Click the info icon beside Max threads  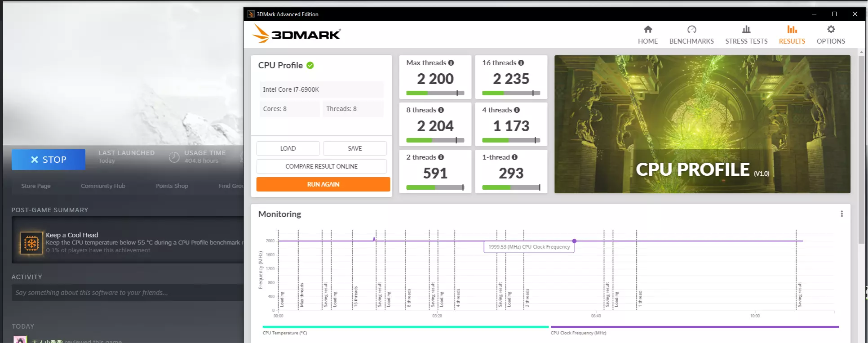[x=451, y=63]
